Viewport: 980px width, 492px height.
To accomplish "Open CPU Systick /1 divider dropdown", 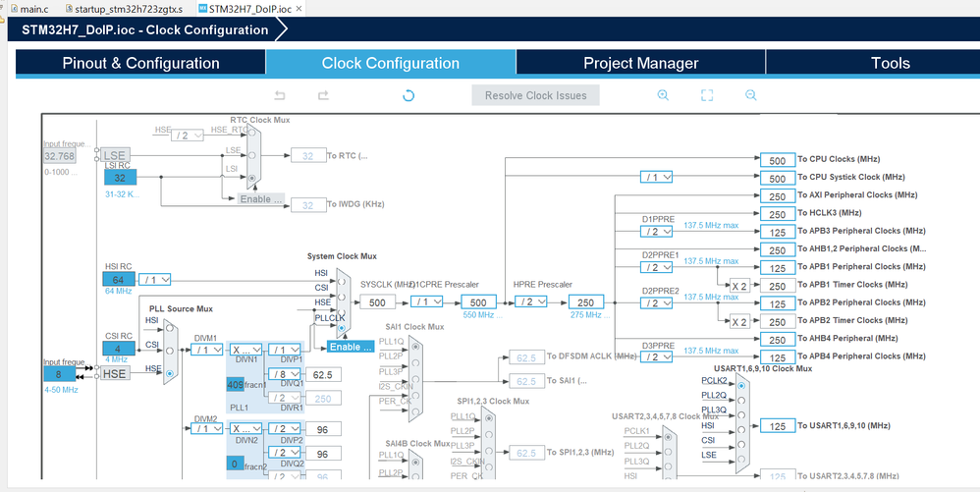I will (x=656, y=177).
